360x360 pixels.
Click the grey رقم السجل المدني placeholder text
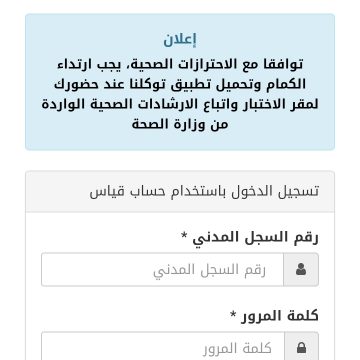point(209,270)
